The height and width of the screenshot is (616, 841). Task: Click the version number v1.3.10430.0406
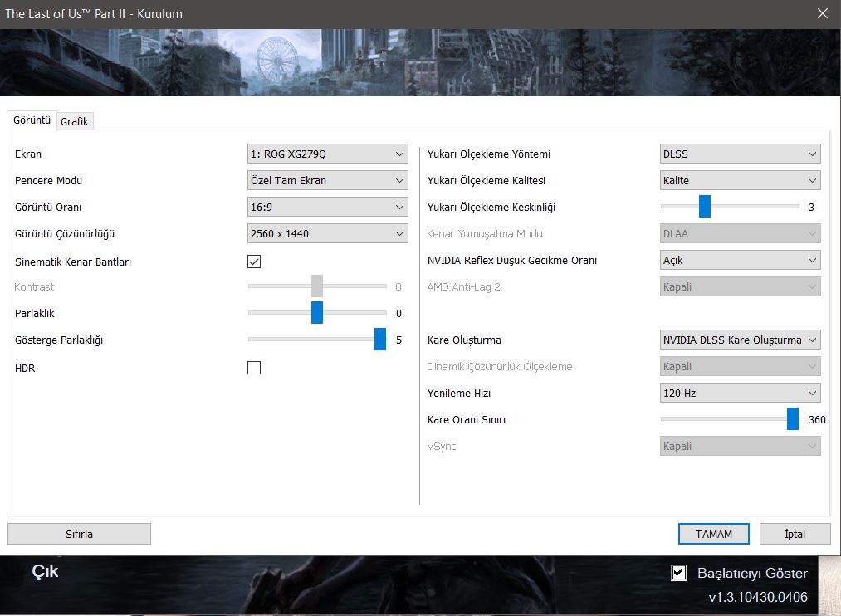click(758, 597)
